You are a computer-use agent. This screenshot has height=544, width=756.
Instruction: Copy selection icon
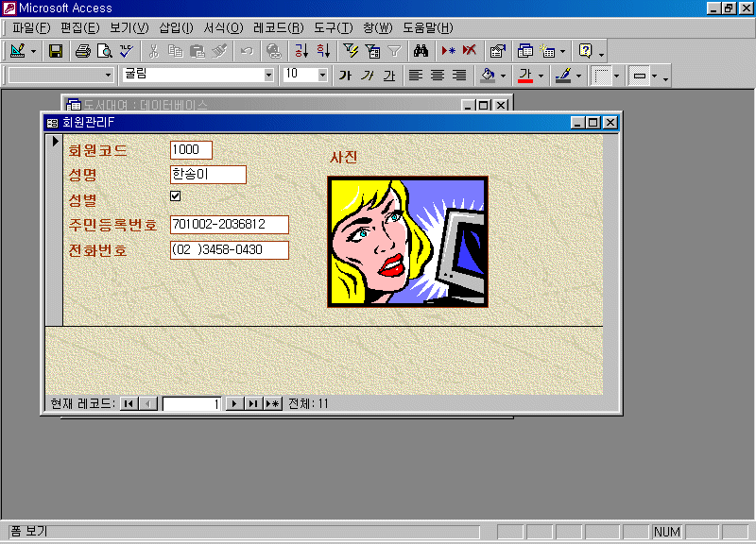(x=176, y=51)
